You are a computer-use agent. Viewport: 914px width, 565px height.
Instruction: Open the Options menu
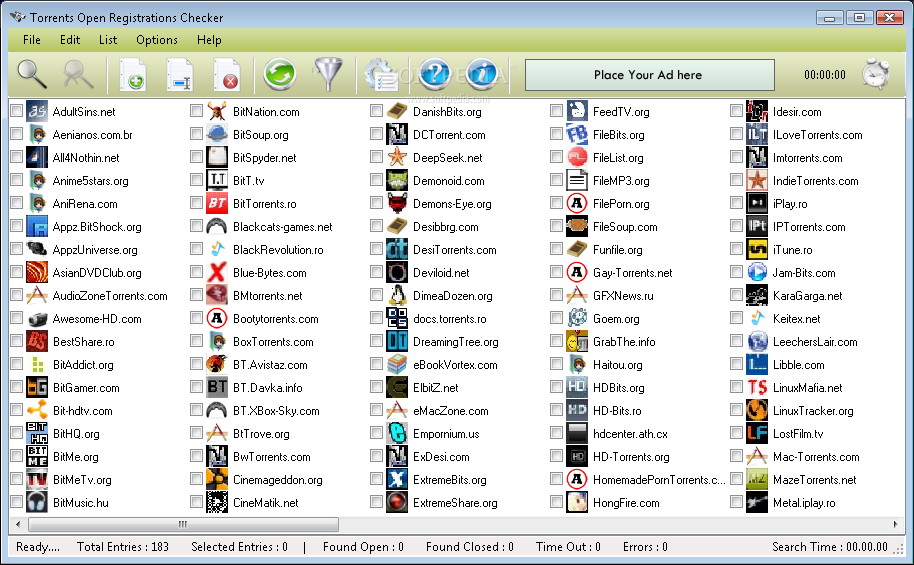(157, 40)
